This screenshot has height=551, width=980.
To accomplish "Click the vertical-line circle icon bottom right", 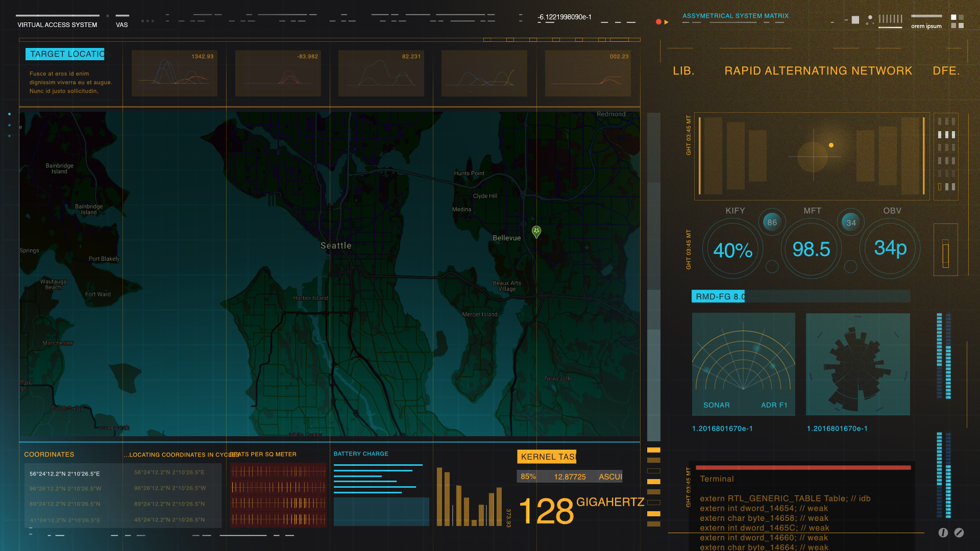I will [x=943, y=533].
